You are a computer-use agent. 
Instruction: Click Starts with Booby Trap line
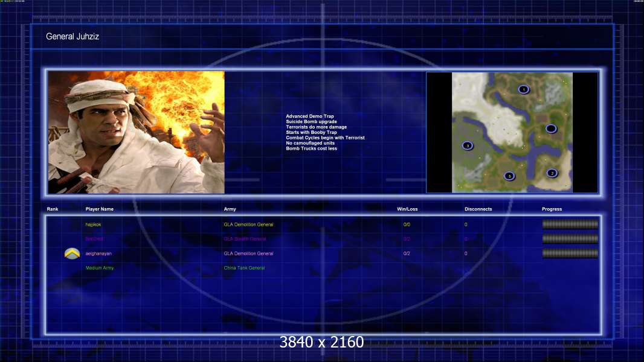pyautogui.click(x=311, y=132)
